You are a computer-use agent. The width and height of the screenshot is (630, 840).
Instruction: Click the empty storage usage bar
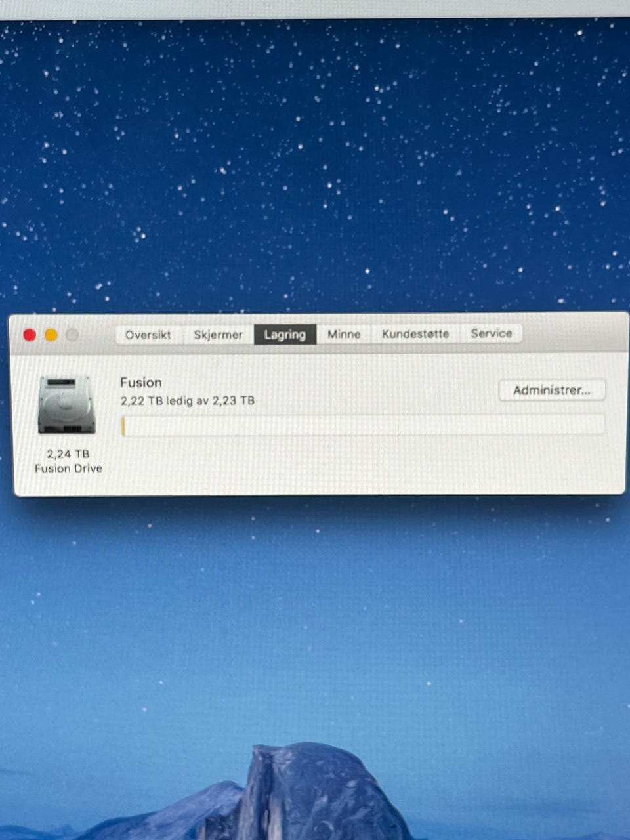pyautogui.click(x=363, y=425)
